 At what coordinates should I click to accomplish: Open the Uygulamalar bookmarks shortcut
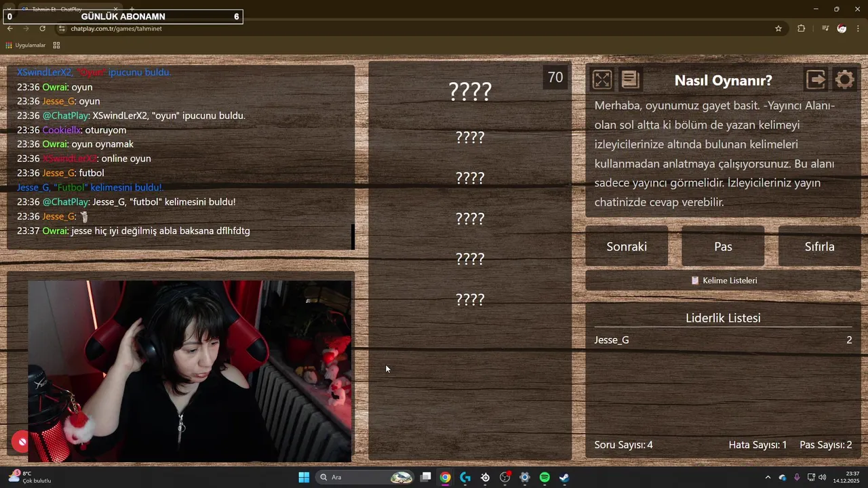pyautogui.click(x=25, y=45)
